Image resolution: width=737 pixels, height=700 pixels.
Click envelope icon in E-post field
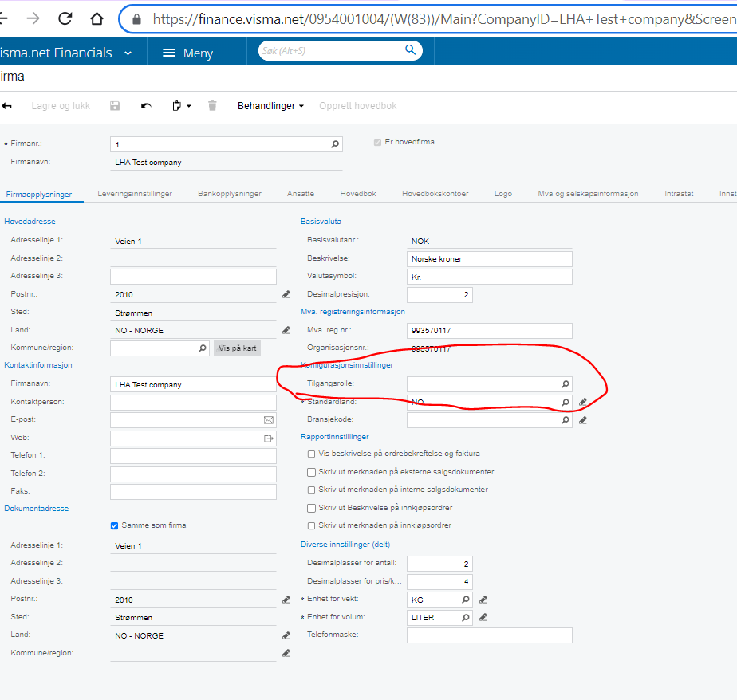pyautogui.click(x=268, y=420)
